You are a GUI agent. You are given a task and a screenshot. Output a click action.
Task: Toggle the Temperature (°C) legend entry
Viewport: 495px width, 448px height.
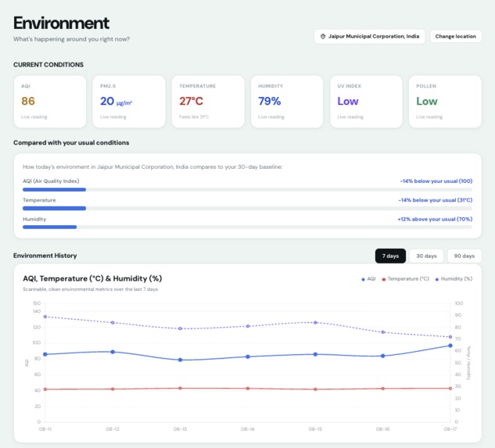tap(405, 279)
